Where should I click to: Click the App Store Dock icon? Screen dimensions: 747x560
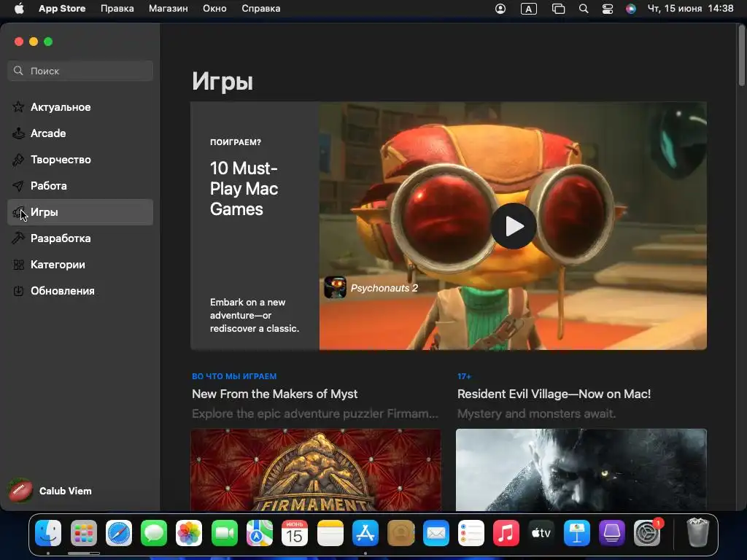click(x=365, y=533)
